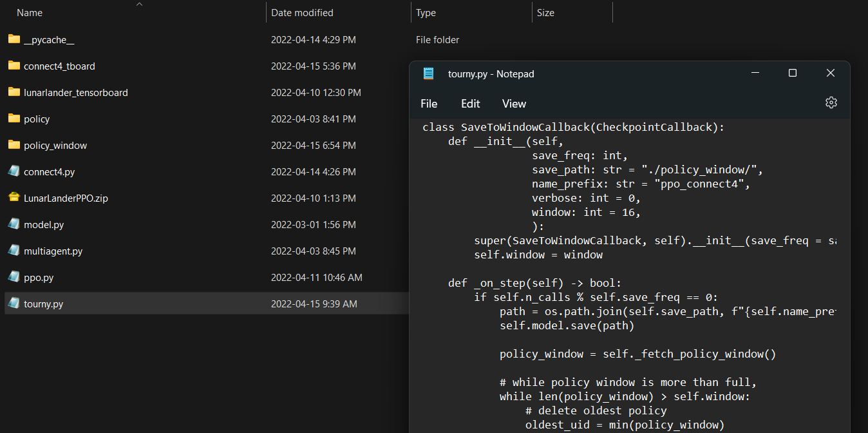Place cursor on self.model.save(path) line
The height and width of the screenshot is (433, 868).
(x=567, y=326)
